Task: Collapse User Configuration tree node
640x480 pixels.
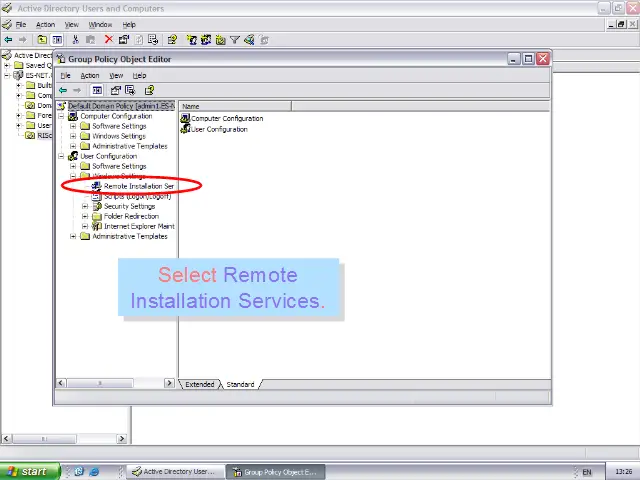Action: click(x=61, y=156)
